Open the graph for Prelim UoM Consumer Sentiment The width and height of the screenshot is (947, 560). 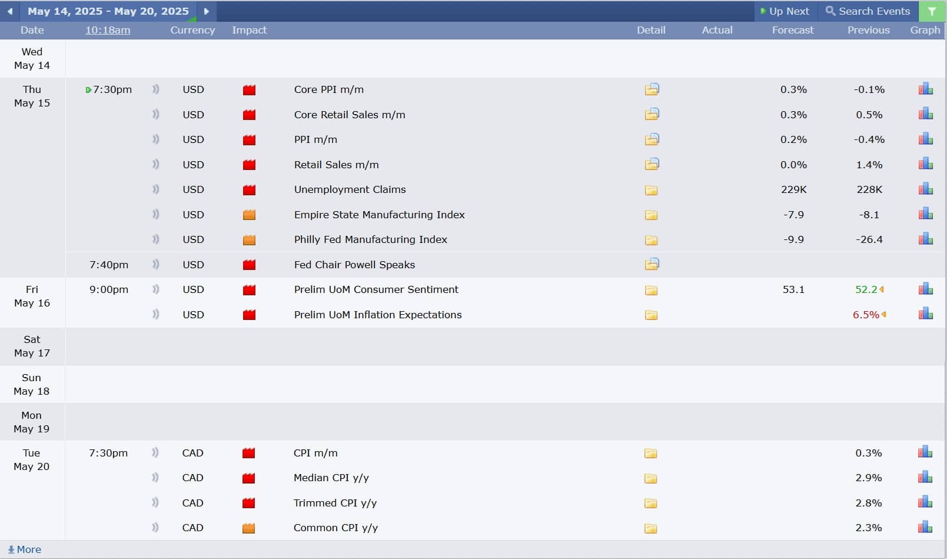click(x=925, y=289)
